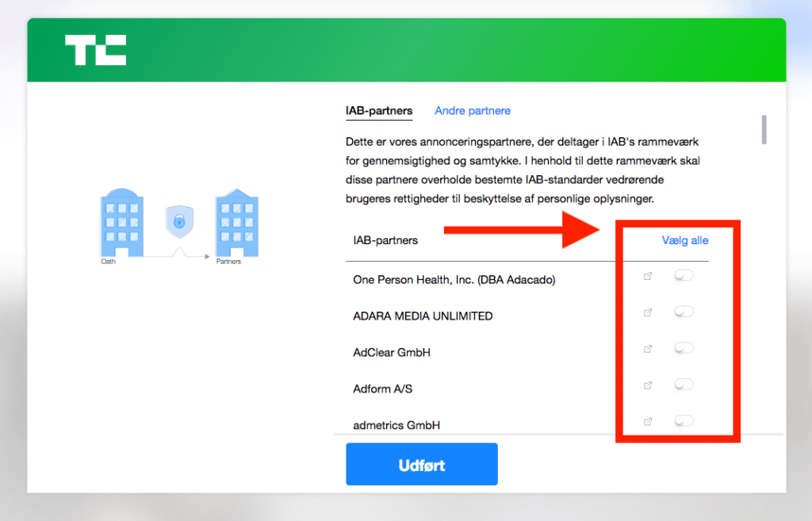The image size is (812, 521).
Task: Switch to the Andre partnere tab
Action: point(473,111)
